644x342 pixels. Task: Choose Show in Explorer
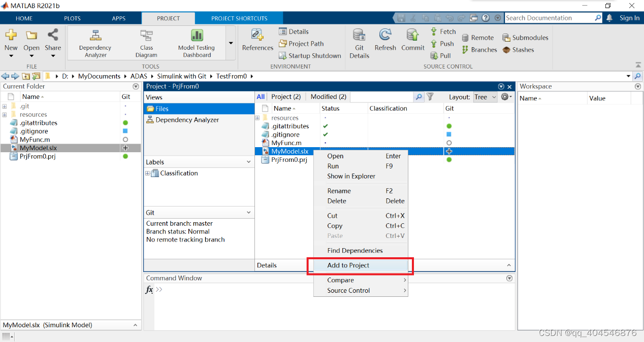[361, 176]
